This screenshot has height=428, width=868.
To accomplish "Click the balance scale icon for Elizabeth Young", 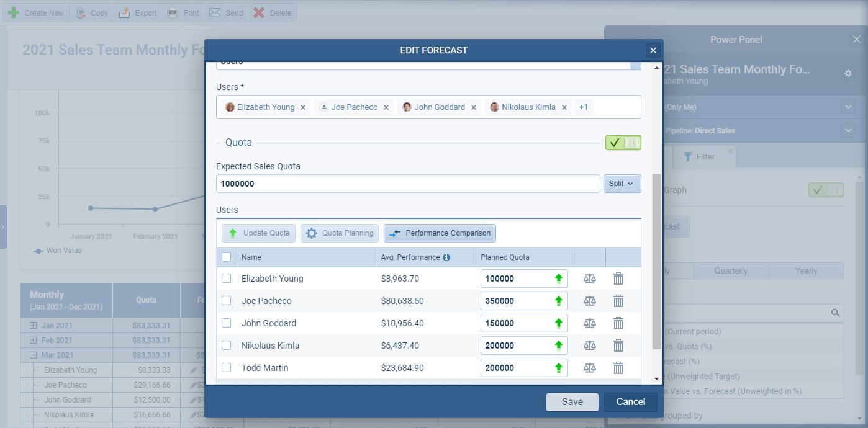I will 589,279.
